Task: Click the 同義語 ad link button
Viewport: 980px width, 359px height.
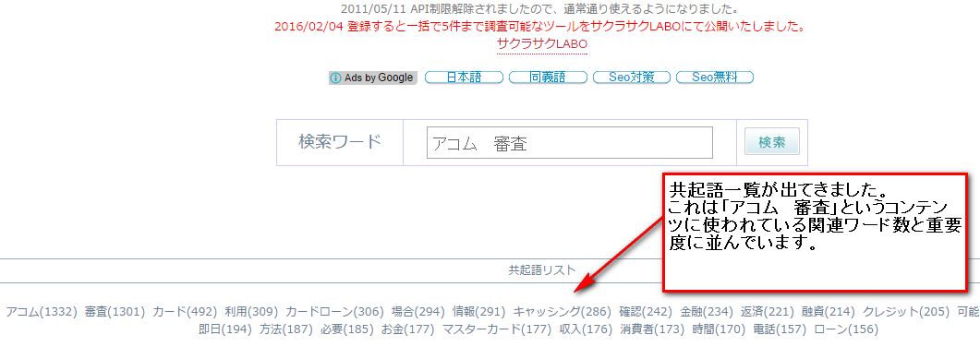Action: click(548, 78)
